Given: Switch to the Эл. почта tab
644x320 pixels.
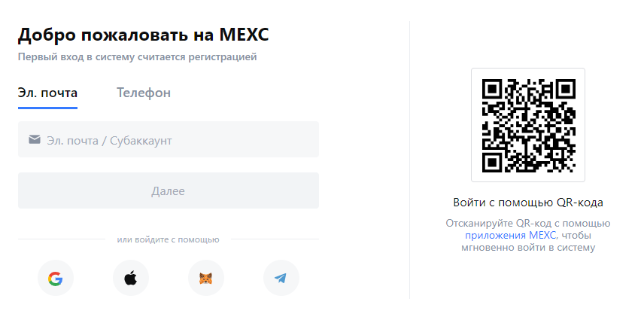Looking at the screenshot, I should pos(47,93).
